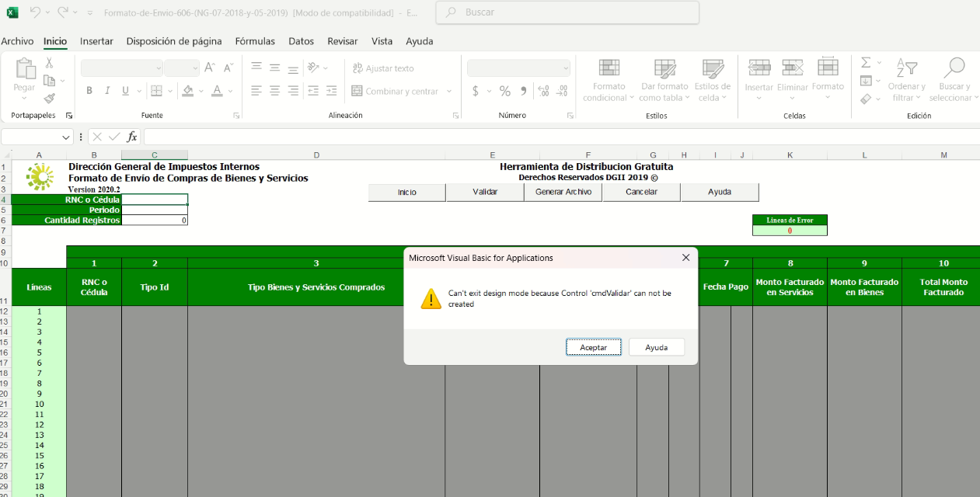This screenshot has width=980, height=497.
Task: Open the font name combo box
Action: (x=122, y=68)
